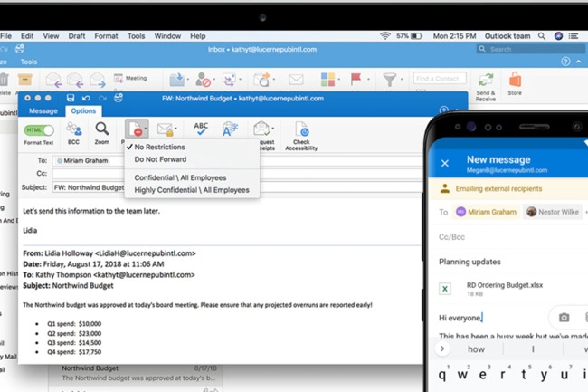Viewport: 588px width, 392px height.
Task: Open the View menu
Action: (51, 36)
